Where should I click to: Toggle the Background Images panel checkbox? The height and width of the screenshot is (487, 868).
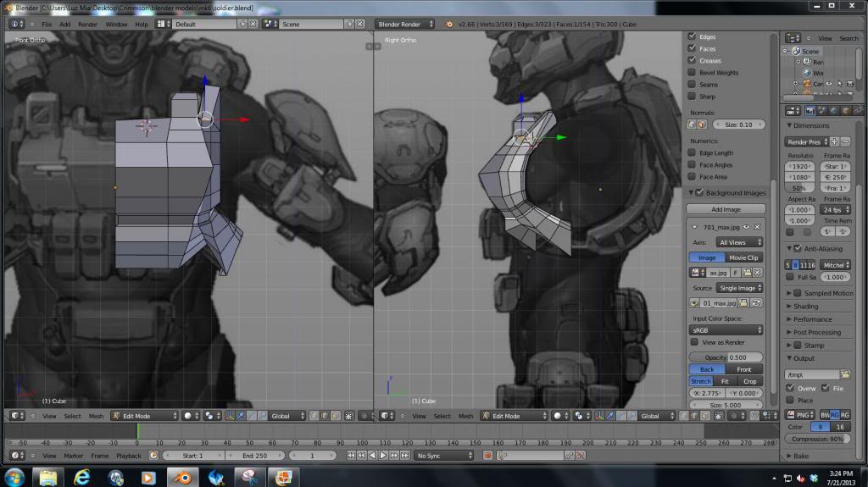pyautogui.click(x=699, y=192)
